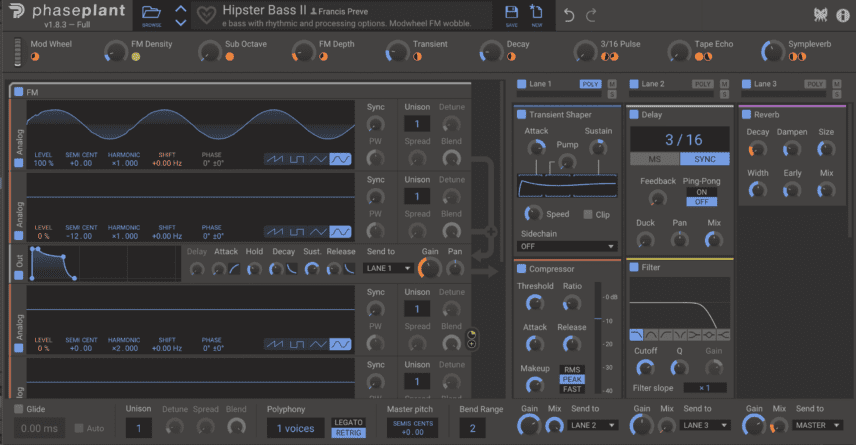Disable the Transient Shaper effect
This screenshot has height=445, width=856.
coord(521,114)
